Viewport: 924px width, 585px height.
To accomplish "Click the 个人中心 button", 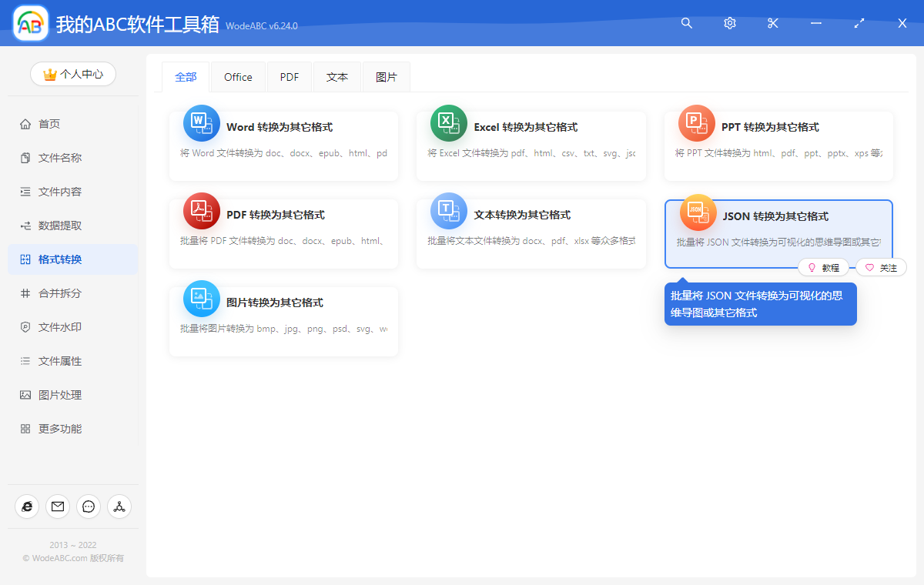I will 72,74.
